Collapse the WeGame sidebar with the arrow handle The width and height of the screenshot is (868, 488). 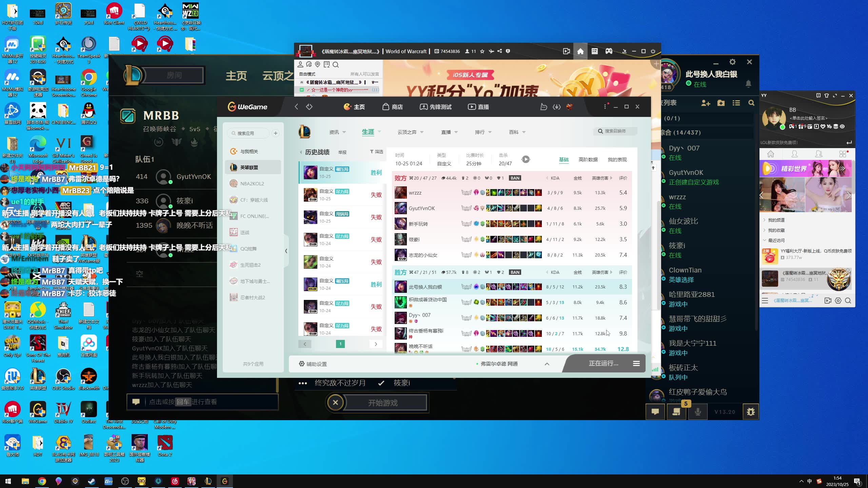[286, 251]
